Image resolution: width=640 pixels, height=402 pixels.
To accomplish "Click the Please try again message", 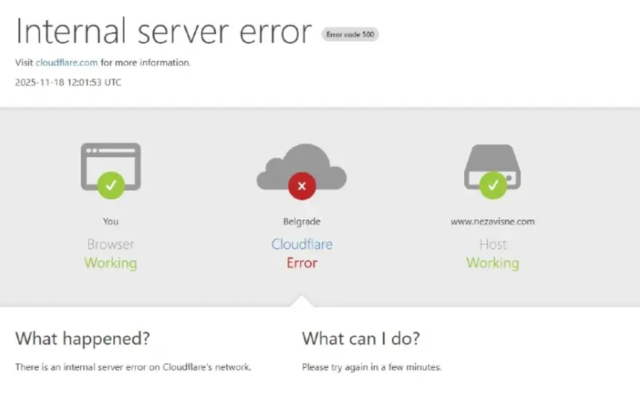I will tap(371, 367).
